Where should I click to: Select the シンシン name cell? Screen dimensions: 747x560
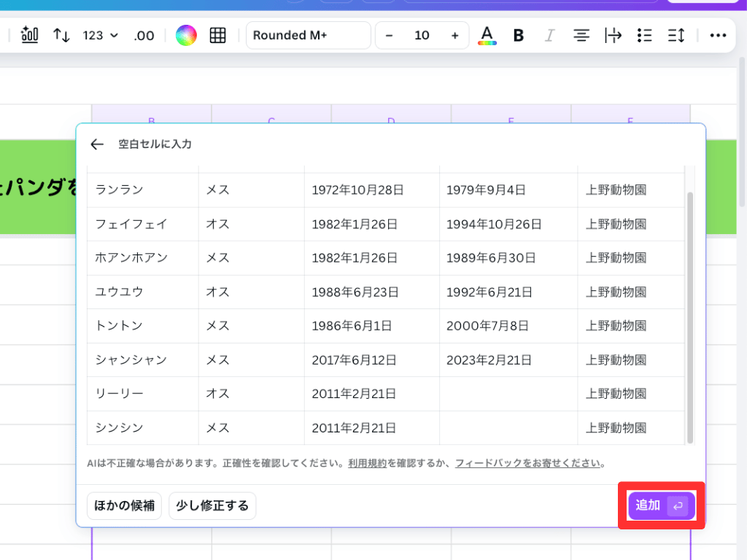(143, 427)
